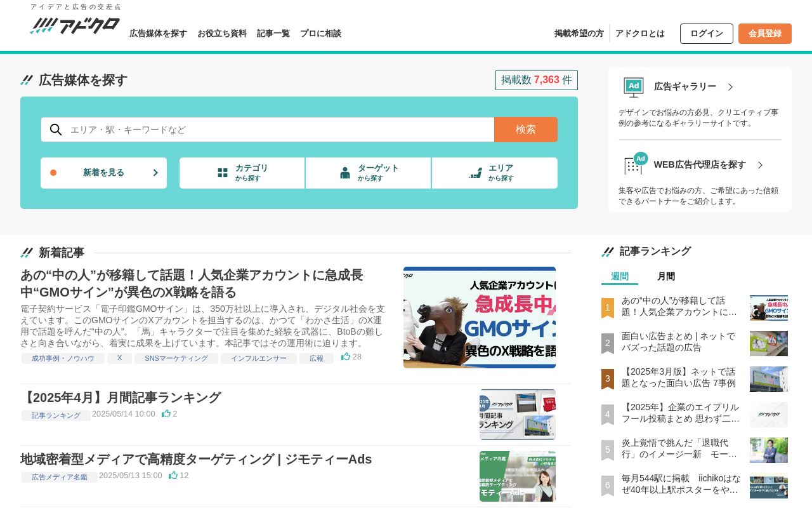Click thumbnail of rank 5 ranking article

point(769,450)
